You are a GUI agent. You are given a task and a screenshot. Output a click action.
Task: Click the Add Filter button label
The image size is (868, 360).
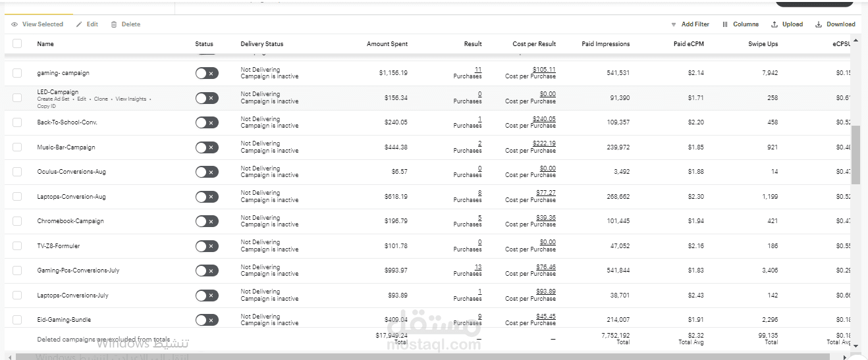(x=695, y=24)
